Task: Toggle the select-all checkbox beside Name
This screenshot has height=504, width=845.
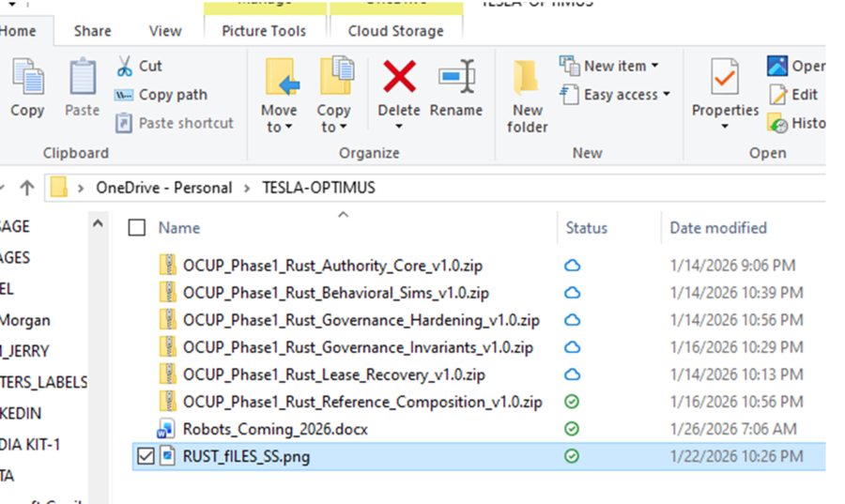Action: coord(137,228)
